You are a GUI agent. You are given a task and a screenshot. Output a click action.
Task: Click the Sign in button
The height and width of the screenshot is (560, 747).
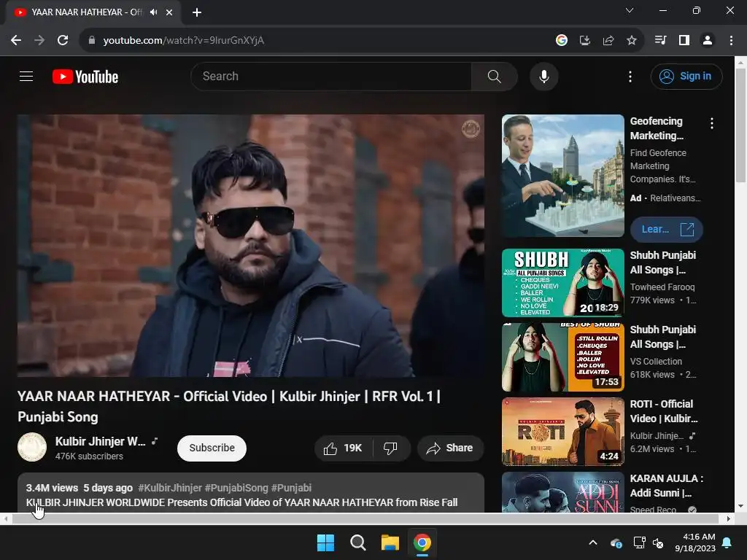click(x=686, y=76)
